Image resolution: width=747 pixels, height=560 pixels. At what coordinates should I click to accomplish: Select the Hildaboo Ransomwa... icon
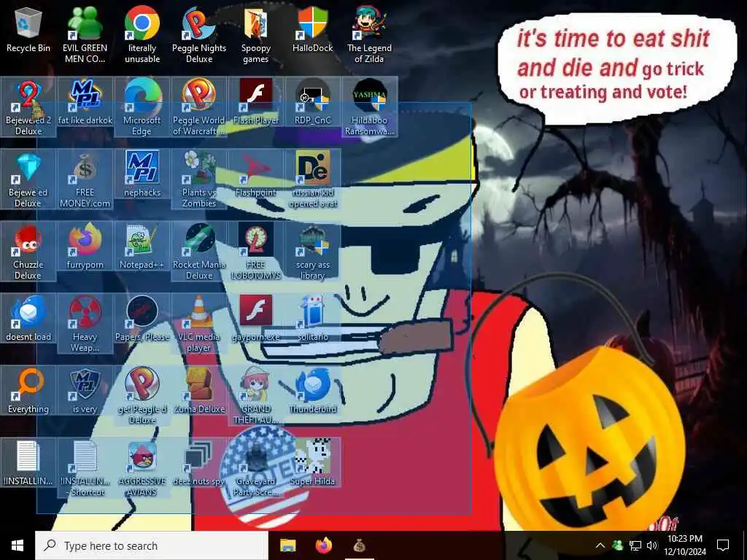[x=369, y=107]
